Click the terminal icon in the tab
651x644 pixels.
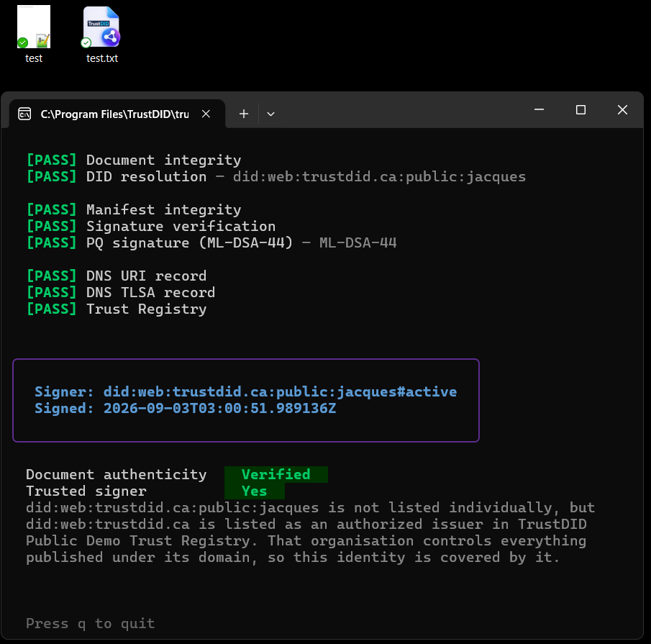pos(24,114)
